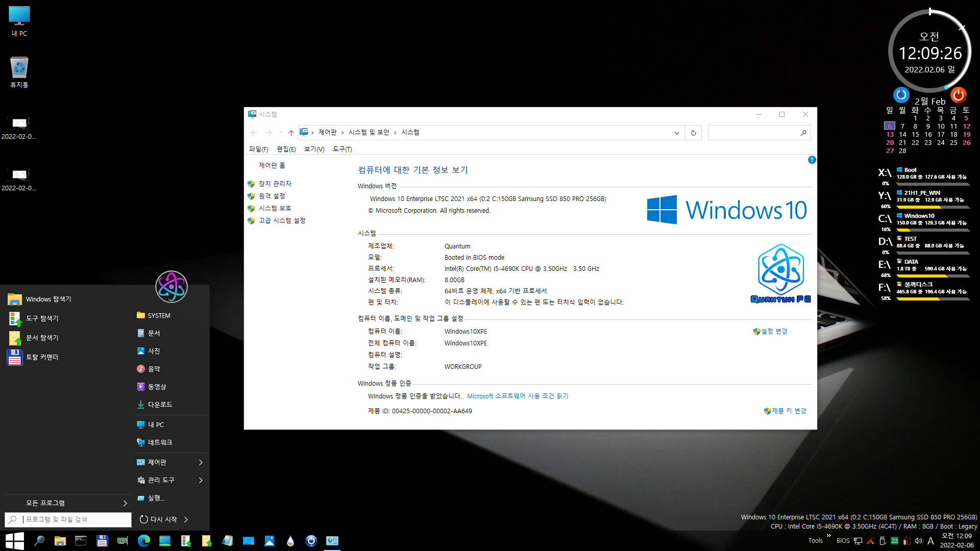
Task: Open the recent locations dropdown arrow
Action: pyautogui.click(x=281, y=133)
